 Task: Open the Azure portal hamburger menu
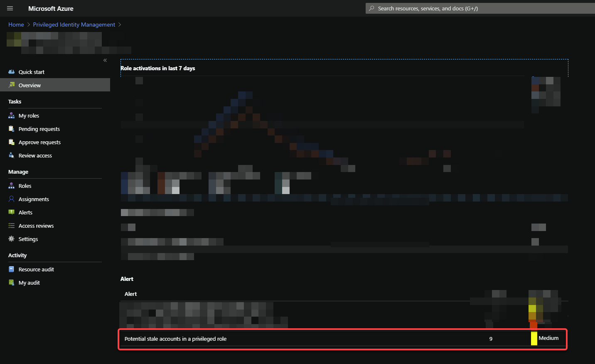click(10, 8)
